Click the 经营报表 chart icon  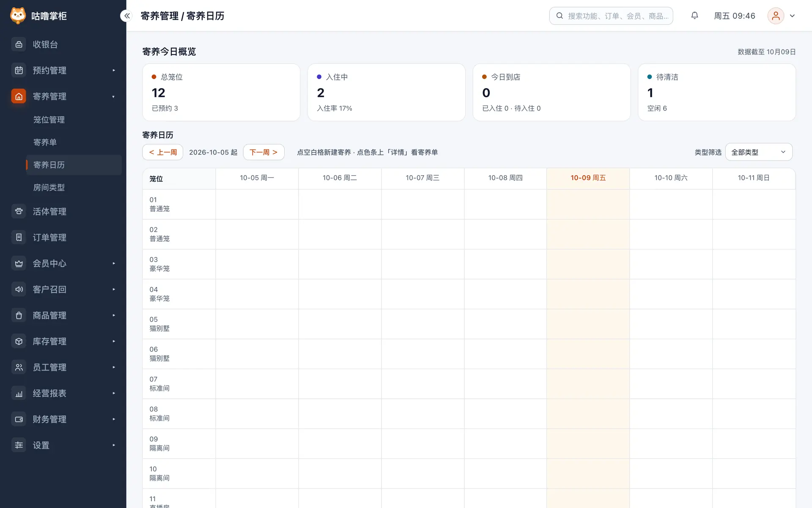pyautogui.click(x=19, y=393)
